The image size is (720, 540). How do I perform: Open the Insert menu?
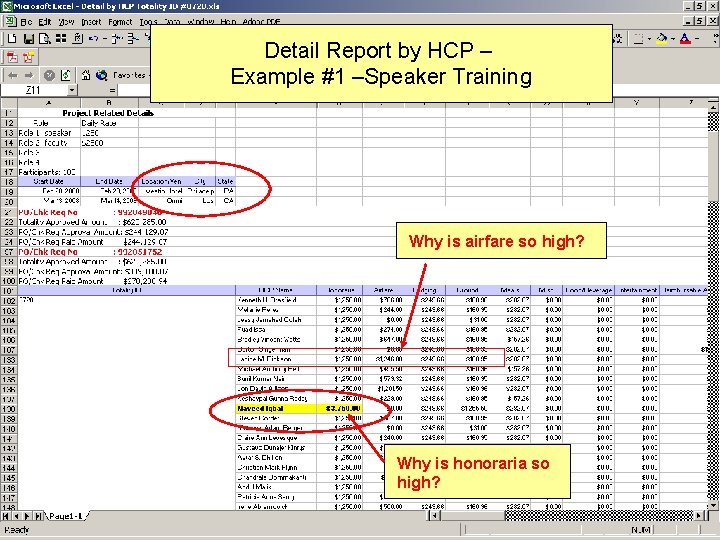[x=91, y=22]
